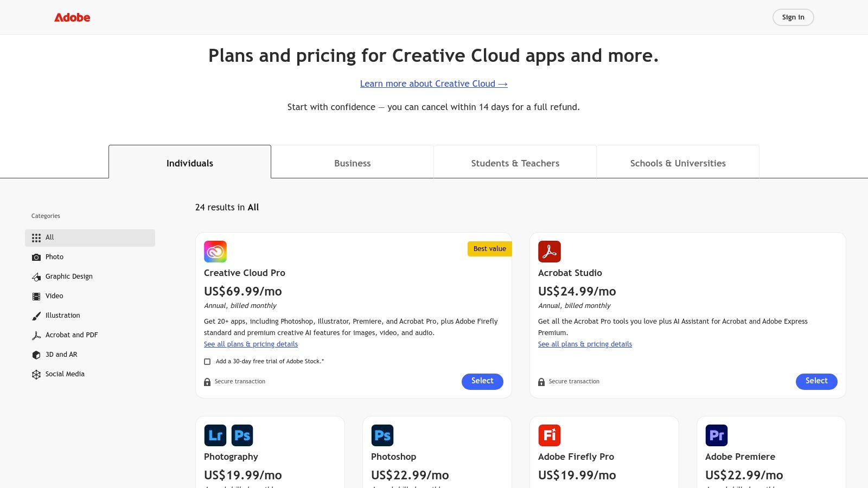
Task: Switch to Schools & Universities pricing
Action: tap(678, 163)
